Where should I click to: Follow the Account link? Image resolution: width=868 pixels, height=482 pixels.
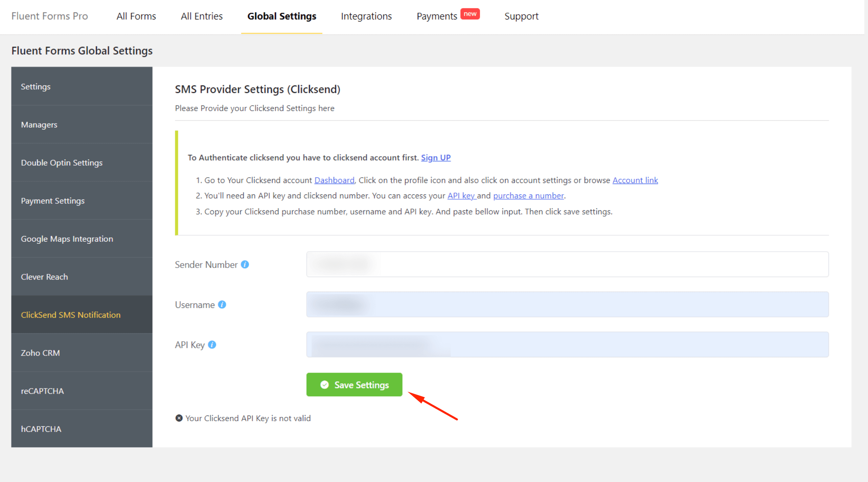point(635,180)
